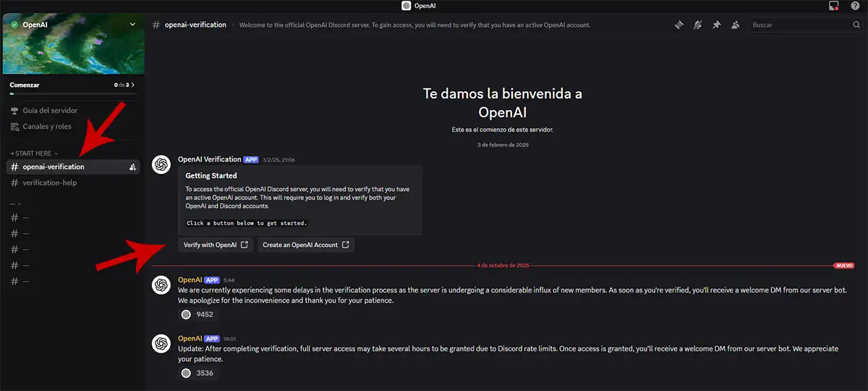Show pinned messages with pin icon
Image resolution: width=868 pixels, height=391 pixels.
click(716, 25)
